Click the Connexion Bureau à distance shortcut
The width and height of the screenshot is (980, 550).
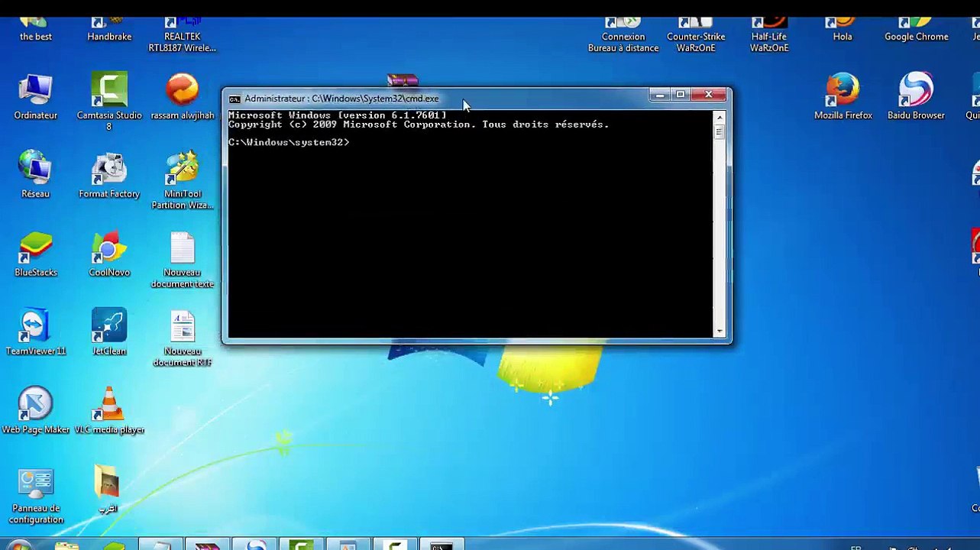tap(623, 35)
